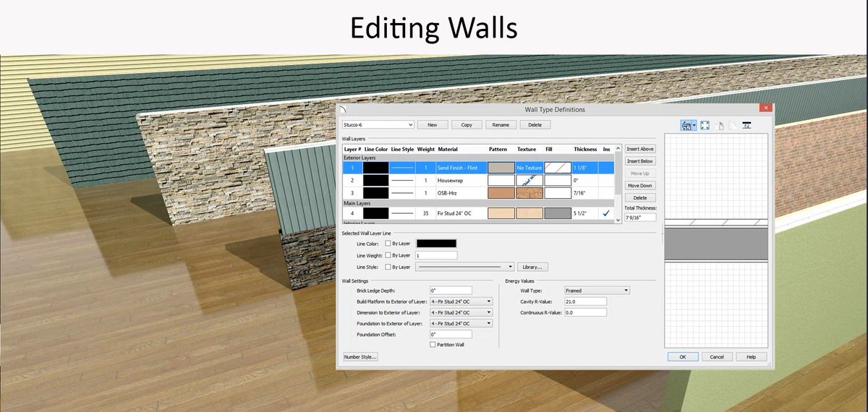868x412 pixels.
Task: Click the '5 1/2"' thickness cell
Action: tap(586, 213)
